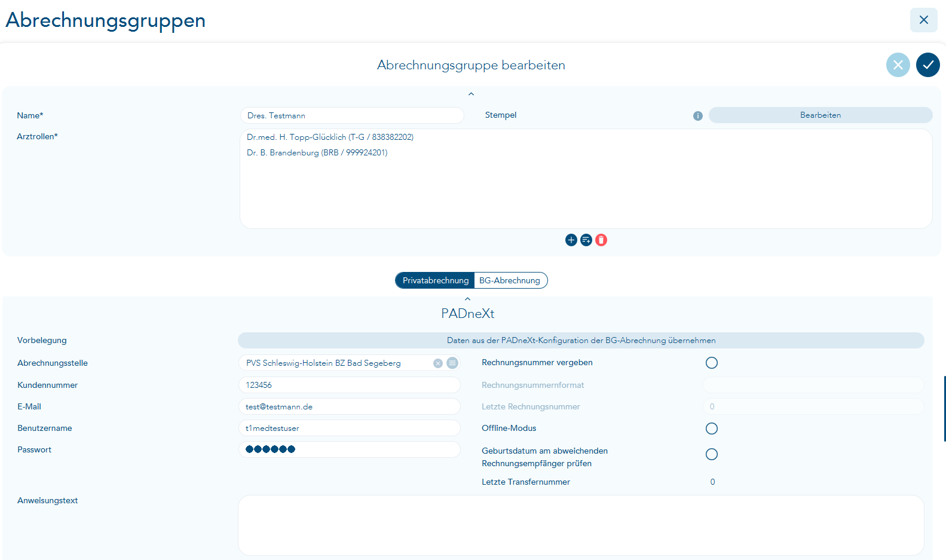Open the Abrechnungsstelle selection list

(x=452, y=363)
